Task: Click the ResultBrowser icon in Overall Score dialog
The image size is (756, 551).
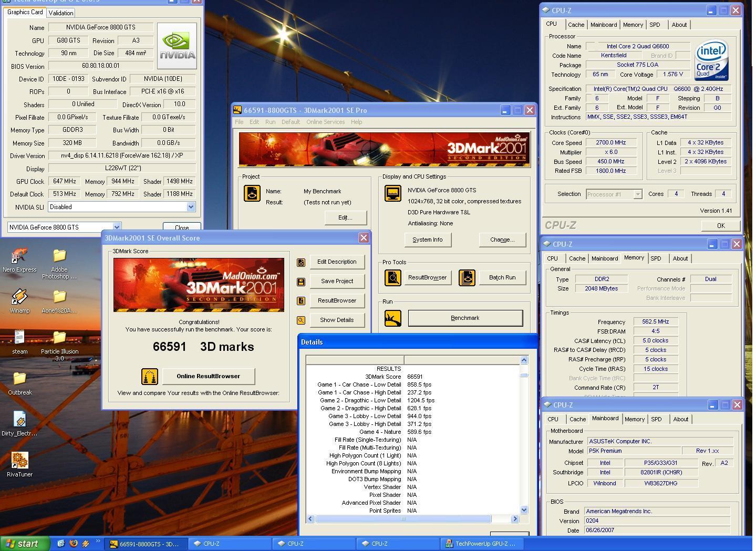Action: pos(301,301)
